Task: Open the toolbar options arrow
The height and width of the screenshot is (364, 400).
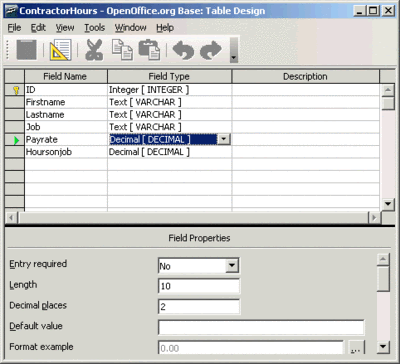Action: tap(234, 50)
